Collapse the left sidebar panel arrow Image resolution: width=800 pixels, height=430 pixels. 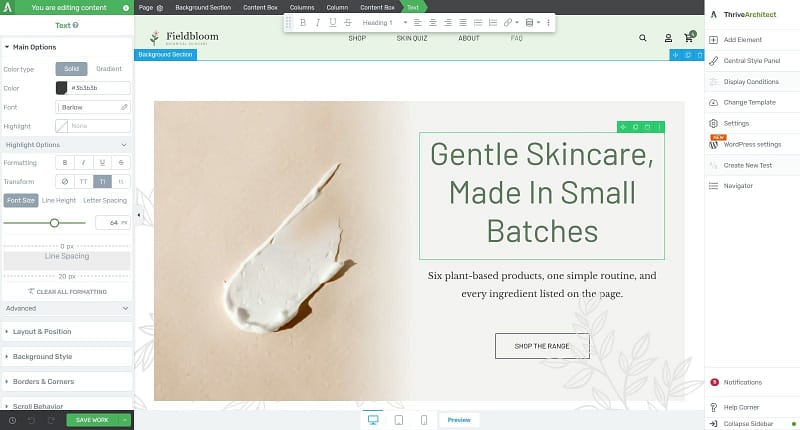coord(138,215)
